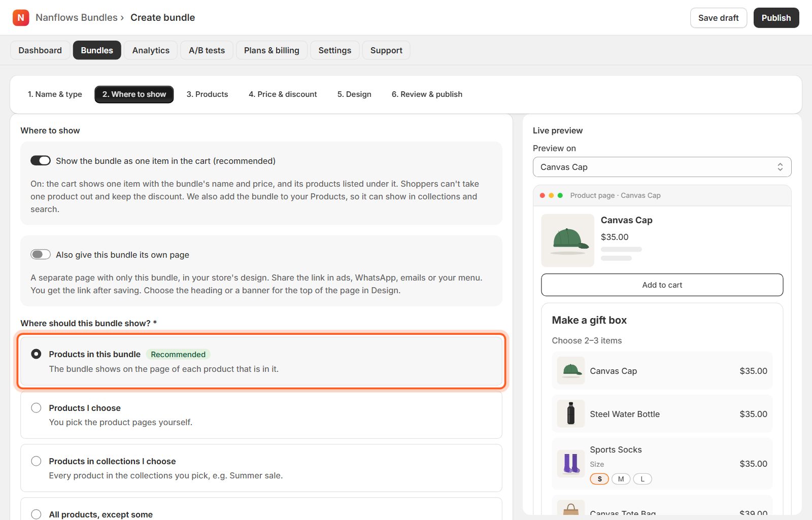Go to step 4 Price & discount
The image size is (812, 520).
click(x=283, y=94)
